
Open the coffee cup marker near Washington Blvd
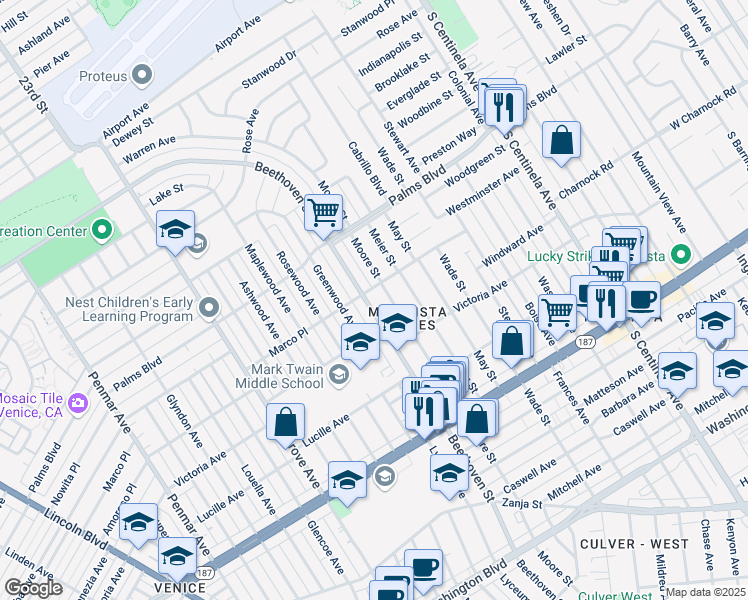[424, 569]
